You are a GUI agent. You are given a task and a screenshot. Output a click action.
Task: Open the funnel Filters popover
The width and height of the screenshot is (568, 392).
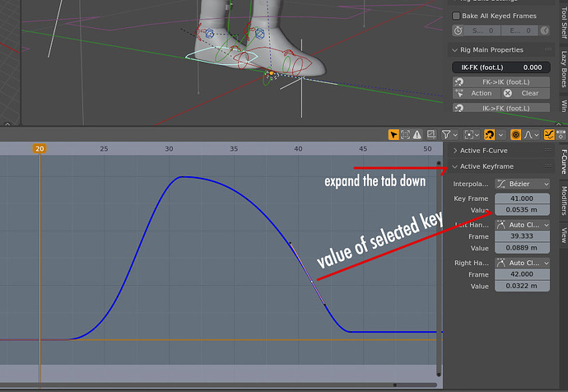tap(449, 135)
